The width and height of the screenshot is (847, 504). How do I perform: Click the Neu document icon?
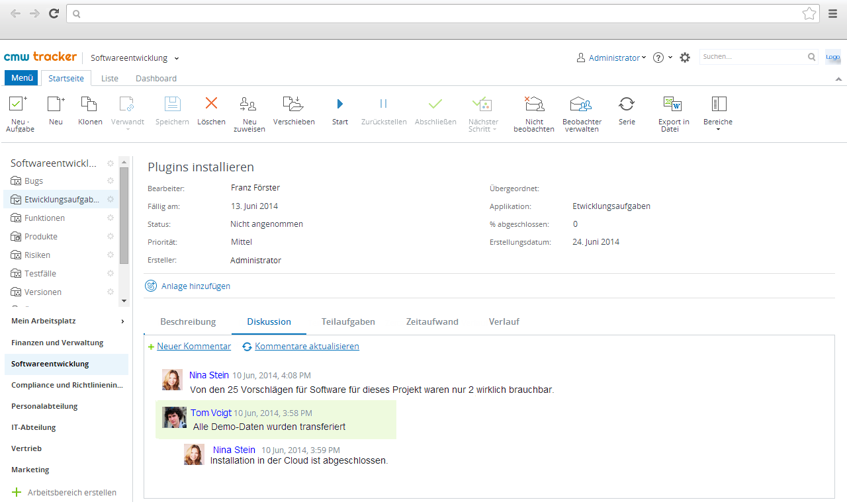click(x=56, y=104)
